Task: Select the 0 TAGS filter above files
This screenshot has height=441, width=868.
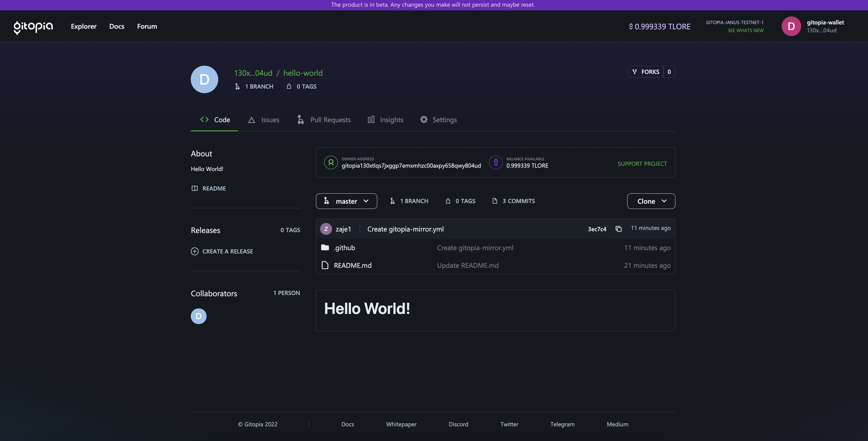Action: 460,201
